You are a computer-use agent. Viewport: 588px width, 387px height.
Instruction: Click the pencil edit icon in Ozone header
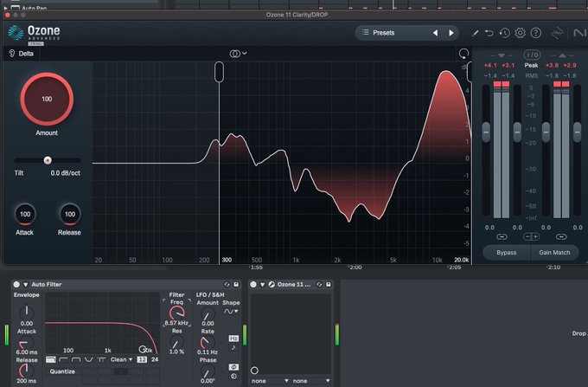click(475, 33)
